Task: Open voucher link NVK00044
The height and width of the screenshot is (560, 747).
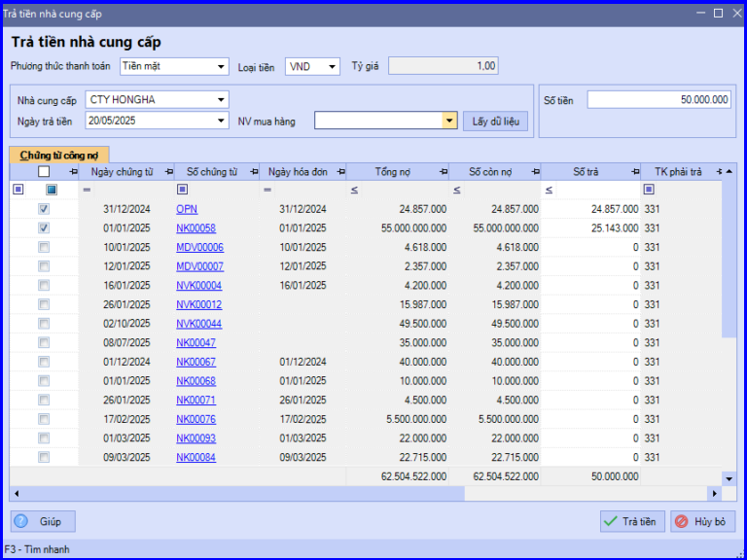Action: [198, 324]
